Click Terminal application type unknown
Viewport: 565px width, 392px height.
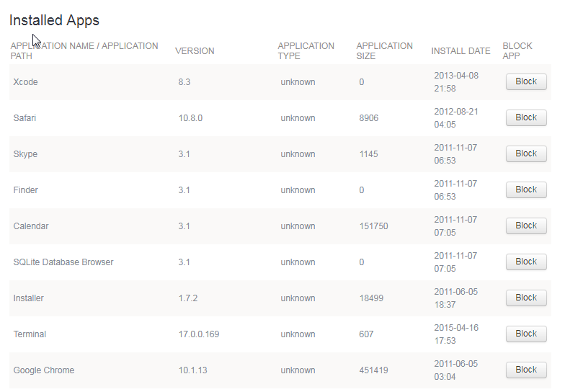[298, 334]
